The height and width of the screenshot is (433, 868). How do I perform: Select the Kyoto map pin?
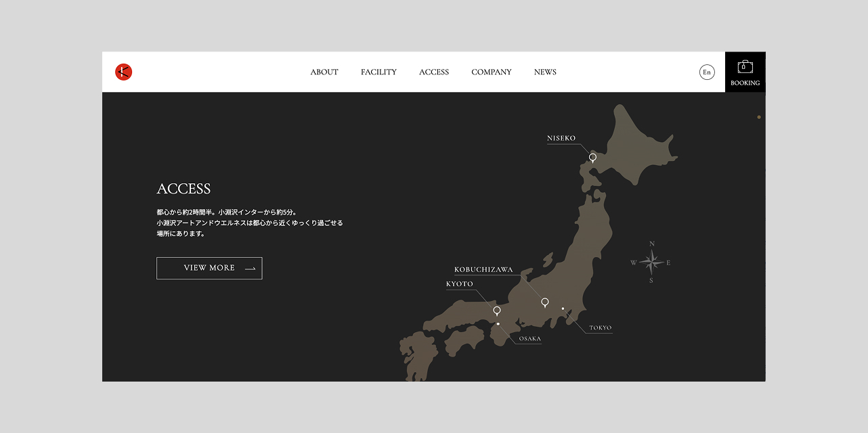[x=497, y=311]
